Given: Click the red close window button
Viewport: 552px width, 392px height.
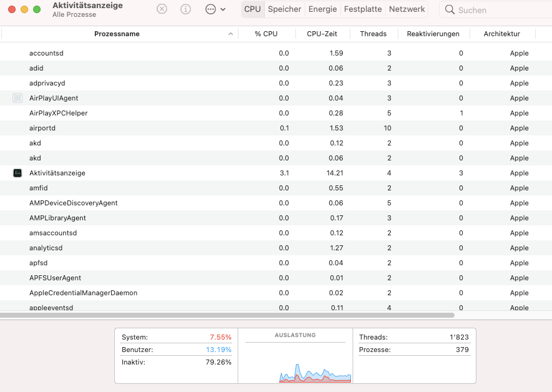Looking at the screenshot, I should tap(12, 9).
